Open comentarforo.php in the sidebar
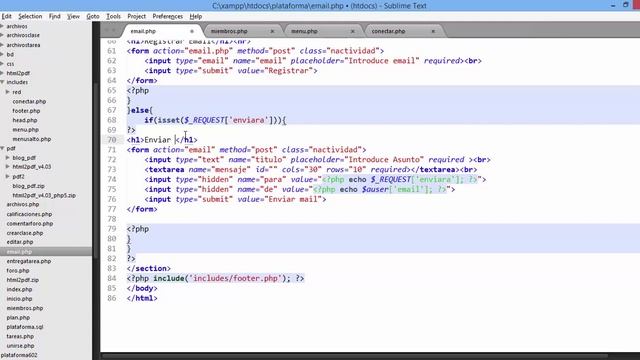The width and height of the screenshot is (640, 360). pyautogui.click(x=30, y=223)
